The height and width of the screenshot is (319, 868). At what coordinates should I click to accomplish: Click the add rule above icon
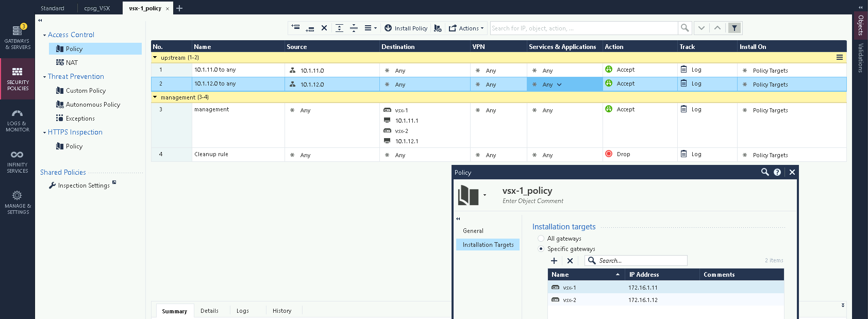(x=295, y=28)
